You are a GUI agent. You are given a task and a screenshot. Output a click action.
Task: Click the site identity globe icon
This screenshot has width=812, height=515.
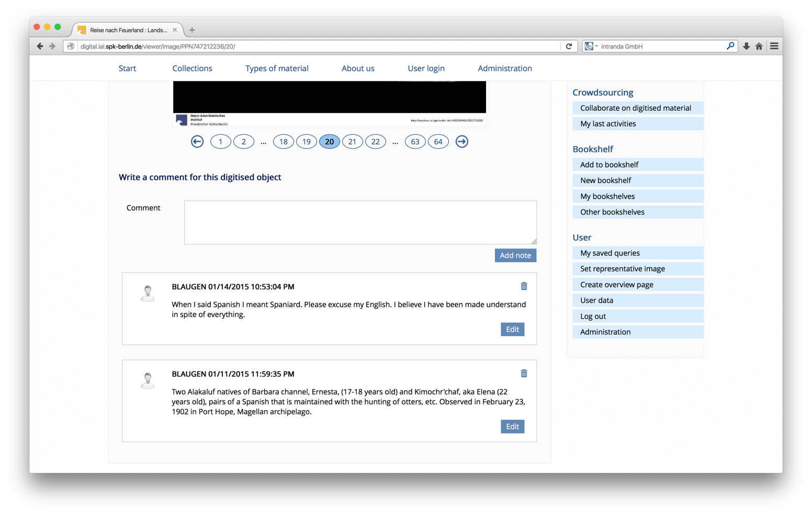coord(71,46)
